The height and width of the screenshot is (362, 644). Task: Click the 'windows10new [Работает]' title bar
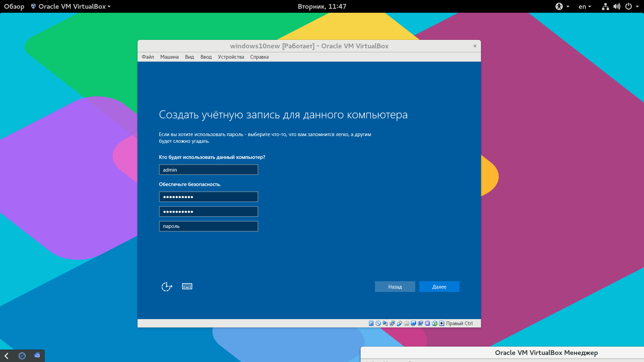309,46
